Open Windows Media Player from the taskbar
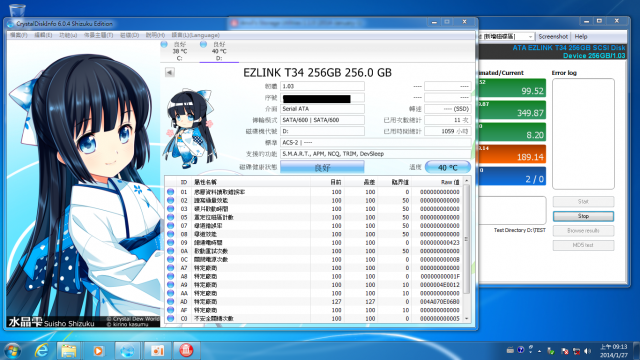The width and height of the screenshot is (640, 360). click(x=98, y=351)
